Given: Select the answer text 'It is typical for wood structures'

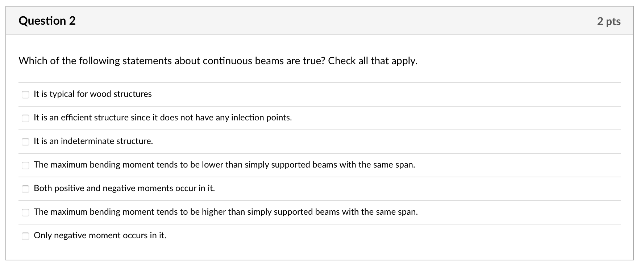Looking at the screenshot, I should coord(92,94).
